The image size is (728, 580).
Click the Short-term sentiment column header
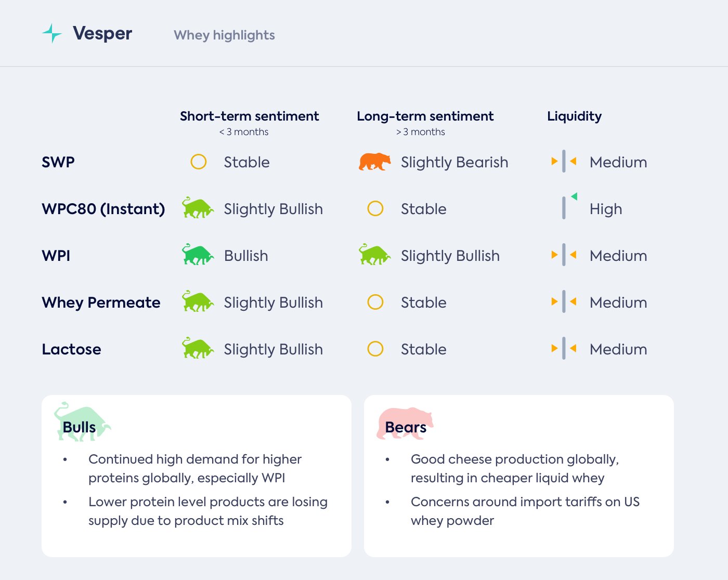pyautogui.click(x=249, y=116)
